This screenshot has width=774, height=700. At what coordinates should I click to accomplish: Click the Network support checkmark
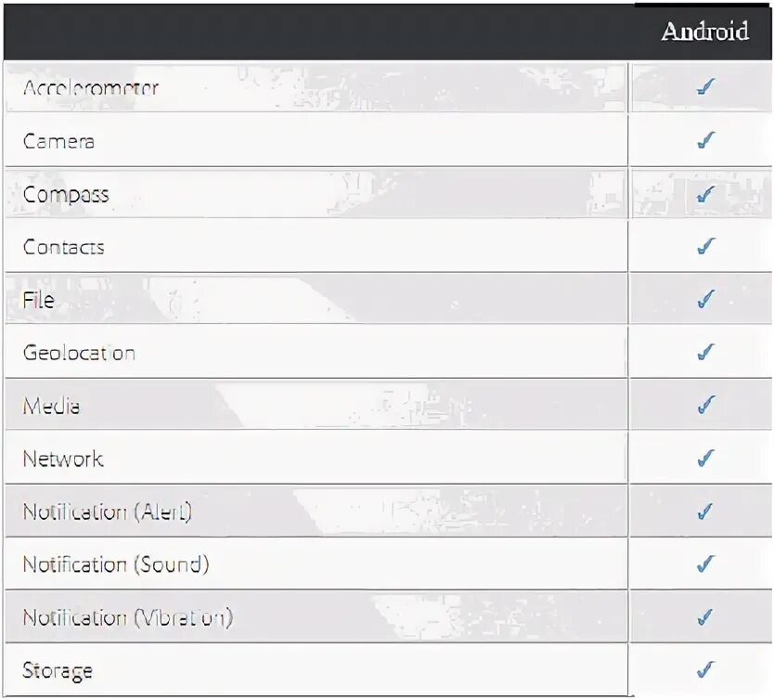(705, 459)
